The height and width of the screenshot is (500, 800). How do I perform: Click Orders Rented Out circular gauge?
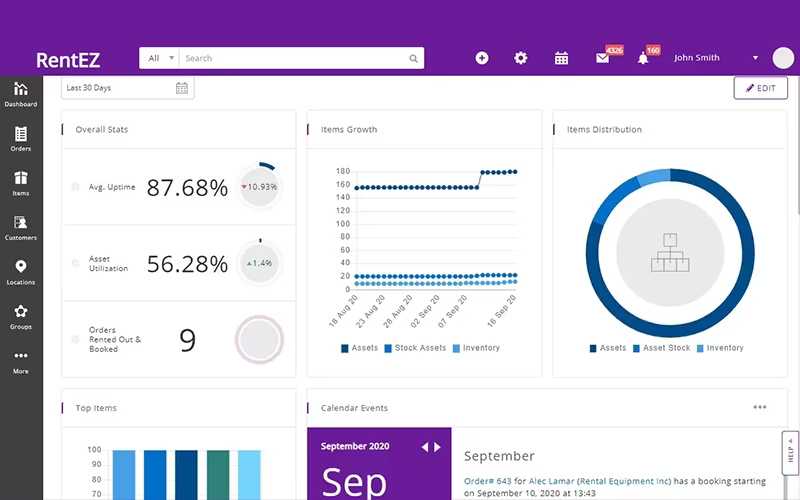(x=259, y=340)
